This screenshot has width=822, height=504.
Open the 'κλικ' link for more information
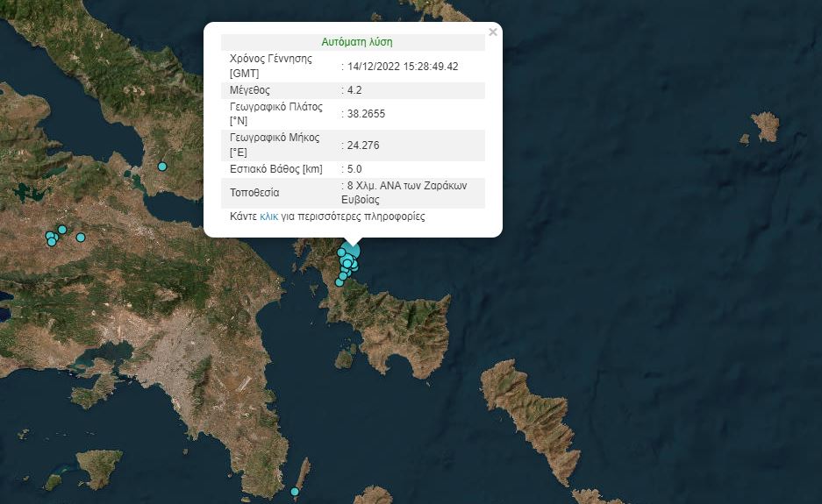coord(268,216)
